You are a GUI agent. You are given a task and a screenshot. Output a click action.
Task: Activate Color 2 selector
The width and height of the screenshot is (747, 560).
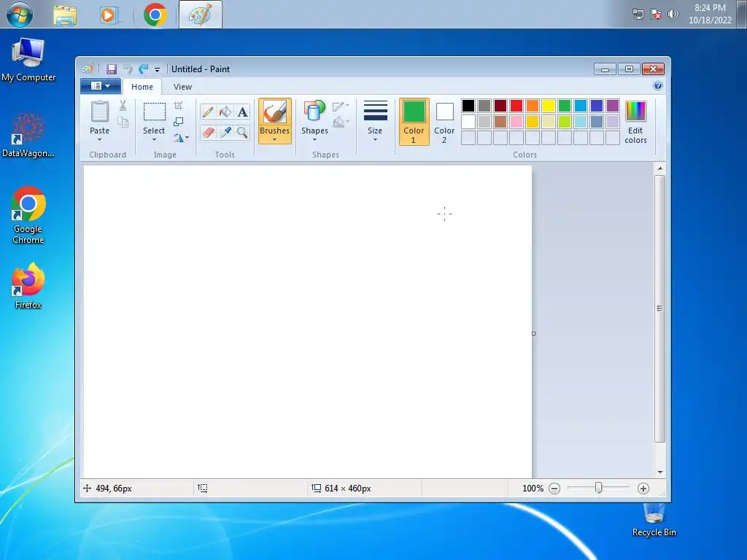444,122
